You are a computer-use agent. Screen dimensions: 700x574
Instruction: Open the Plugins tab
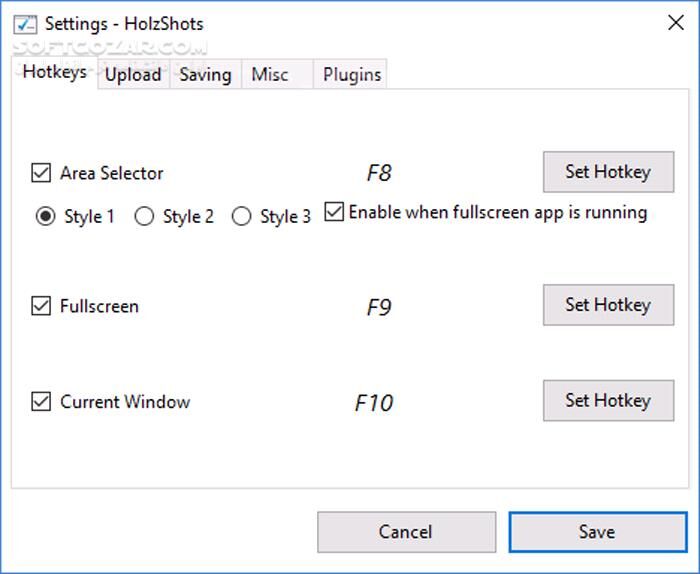click(x=352, y=75)
